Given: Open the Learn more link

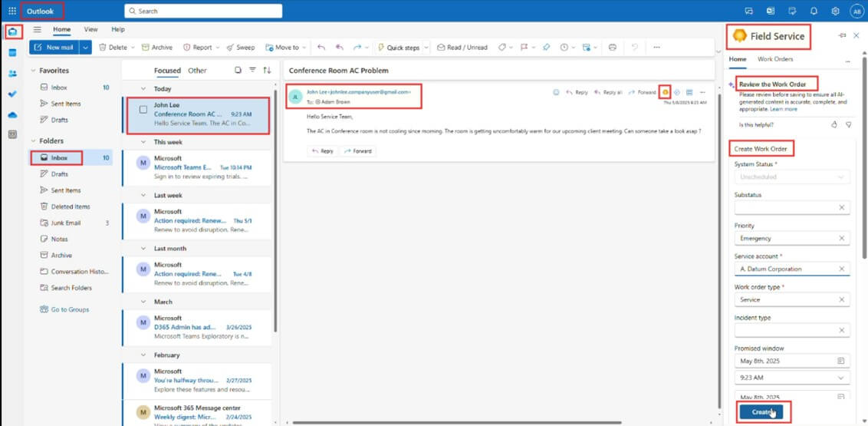Looking at the screenshot, I should (784, 109).
